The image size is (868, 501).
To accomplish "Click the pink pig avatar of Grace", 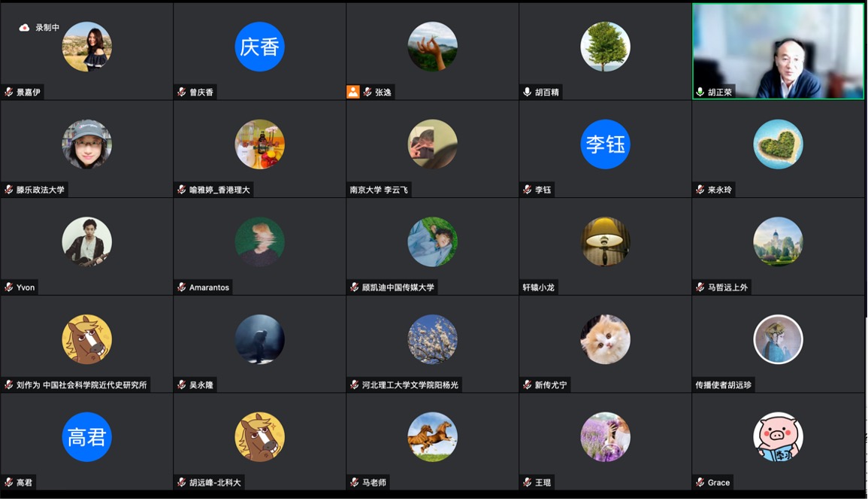I will coord(778,437).
